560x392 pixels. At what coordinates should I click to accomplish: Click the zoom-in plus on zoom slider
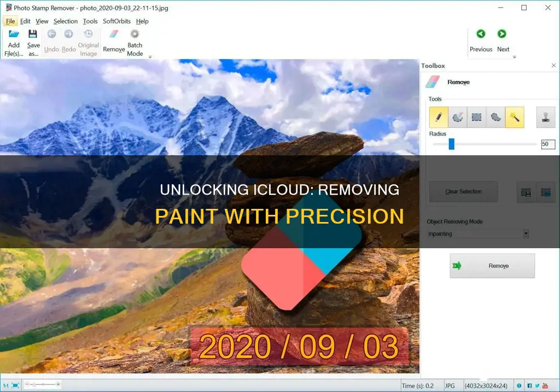(x=58, y=384)
